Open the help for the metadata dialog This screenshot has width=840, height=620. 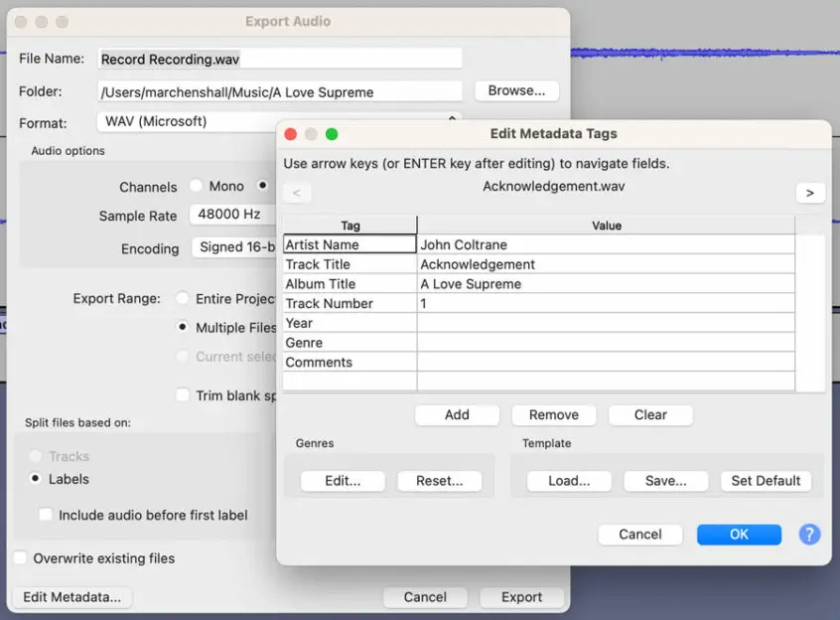point(809,535)
